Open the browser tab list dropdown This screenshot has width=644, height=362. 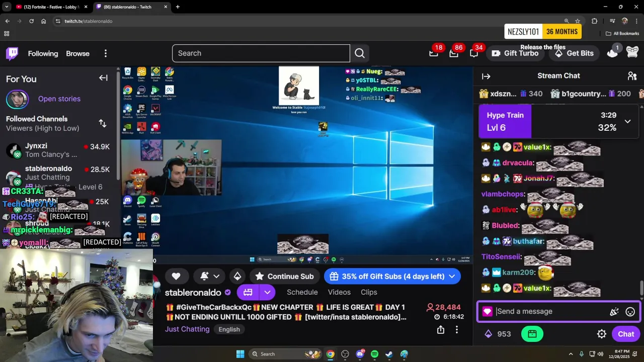7,7
